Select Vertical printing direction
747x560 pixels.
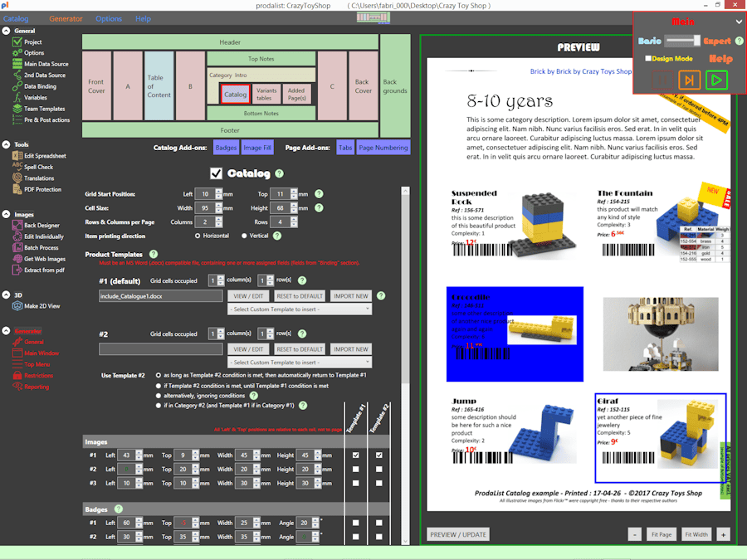pyautogui.click(x=244, y=236)
